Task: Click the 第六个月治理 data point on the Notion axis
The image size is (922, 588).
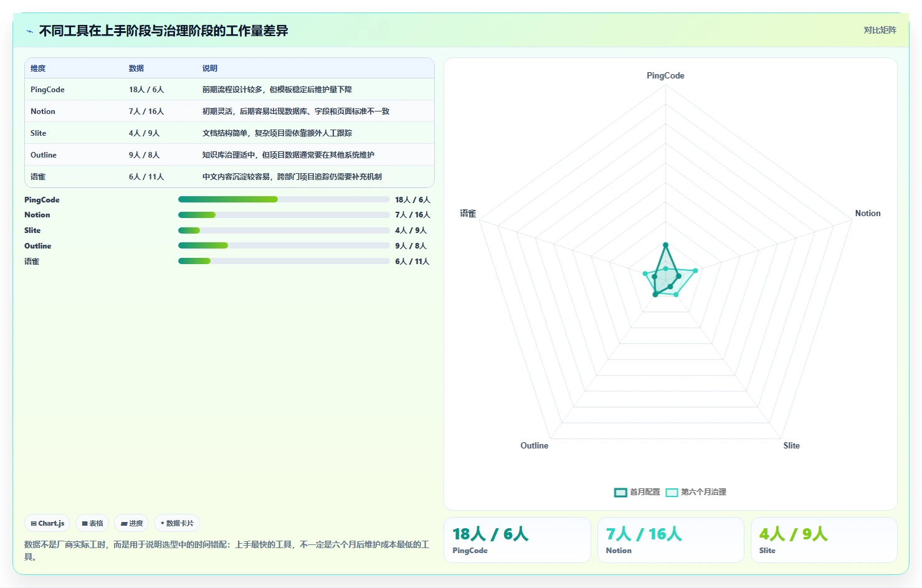Action: click(x=695, y=270)
